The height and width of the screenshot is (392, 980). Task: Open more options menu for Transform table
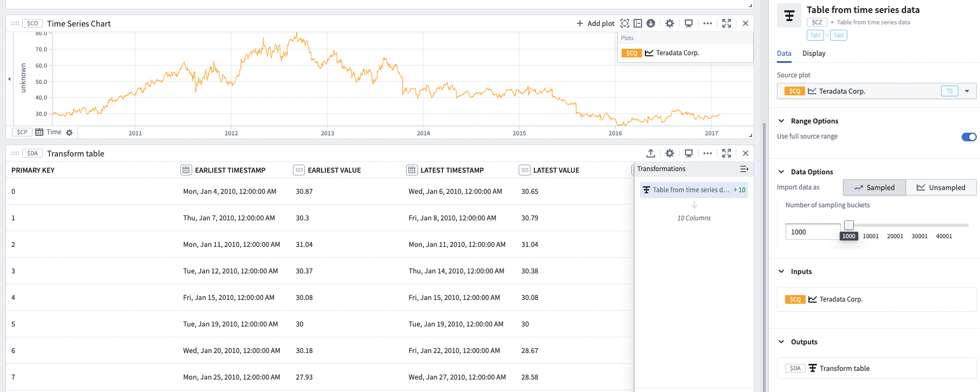(708, 153)
